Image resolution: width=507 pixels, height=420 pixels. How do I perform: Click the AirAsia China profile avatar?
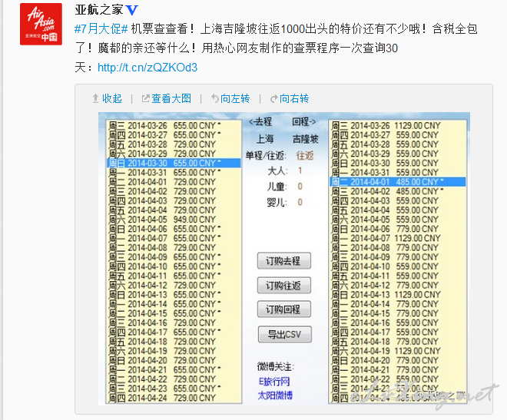tap(41, 25)
